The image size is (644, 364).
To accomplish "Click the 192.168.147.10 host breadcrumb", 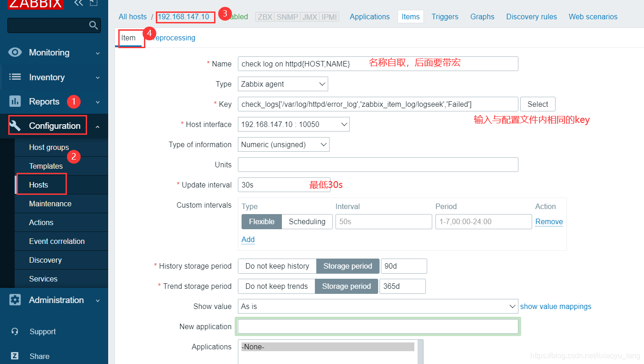I will click(x=183, y=17).
